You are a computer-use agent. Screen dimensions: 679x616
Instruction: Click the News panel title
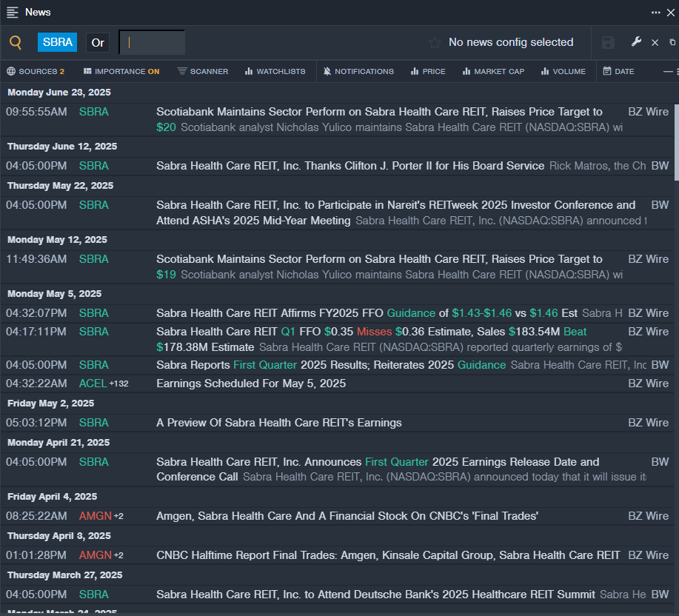pos(38,12)
